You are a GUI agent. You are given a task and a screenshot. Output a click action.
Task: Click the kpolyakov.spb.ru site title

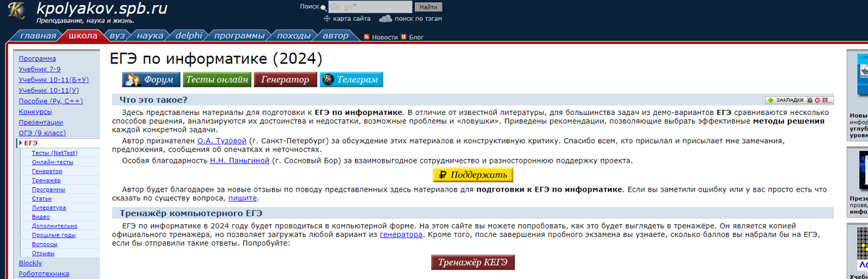point(101,9)
